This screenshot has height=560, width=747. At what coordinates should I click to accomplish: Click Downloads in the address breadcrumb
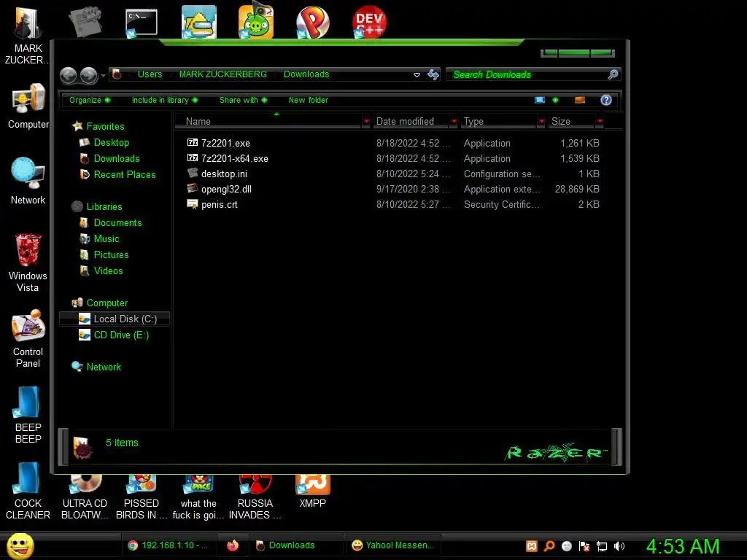[x=306, y=74]
